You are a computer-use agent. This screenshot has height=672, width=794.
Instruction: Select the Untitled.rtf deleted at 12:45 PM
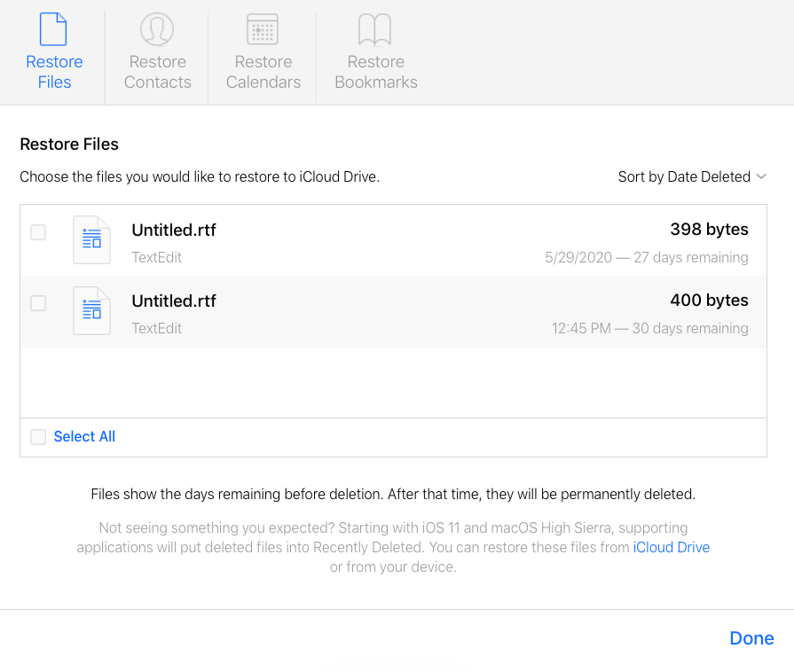coord(174,301)
